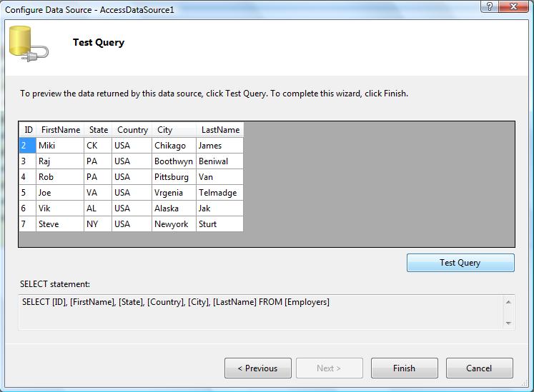Select the Joe first name cell

pyautogui.click(x=60, y=192)
